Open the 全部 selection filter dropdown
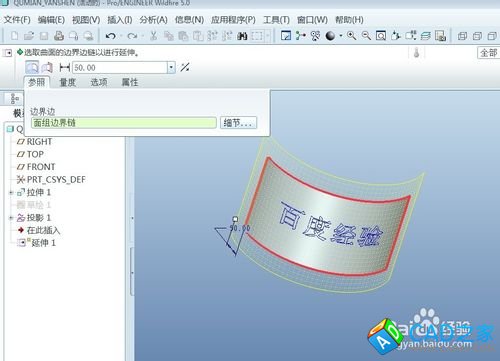The image size is (500, 361). point(488,53)
